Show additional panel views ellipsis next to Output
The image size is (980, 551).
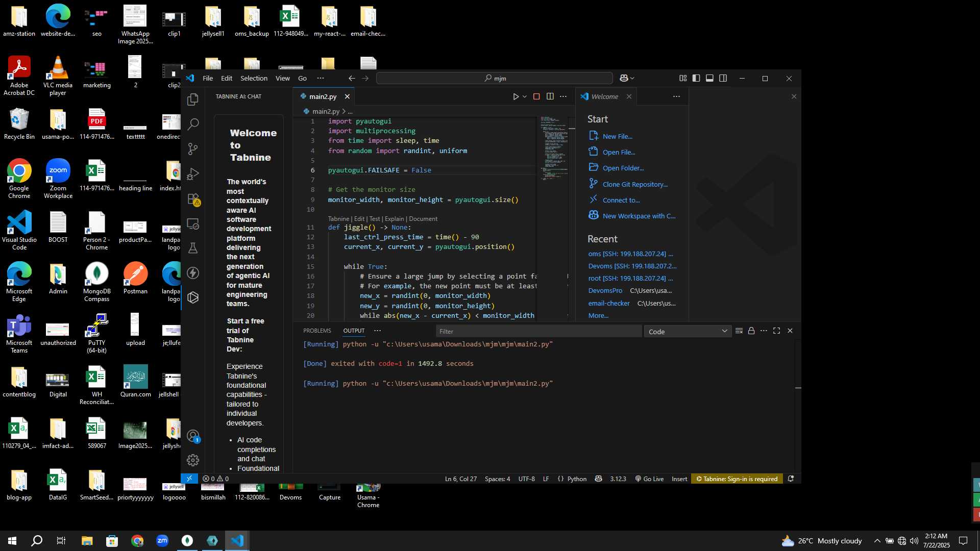(377, 331)
